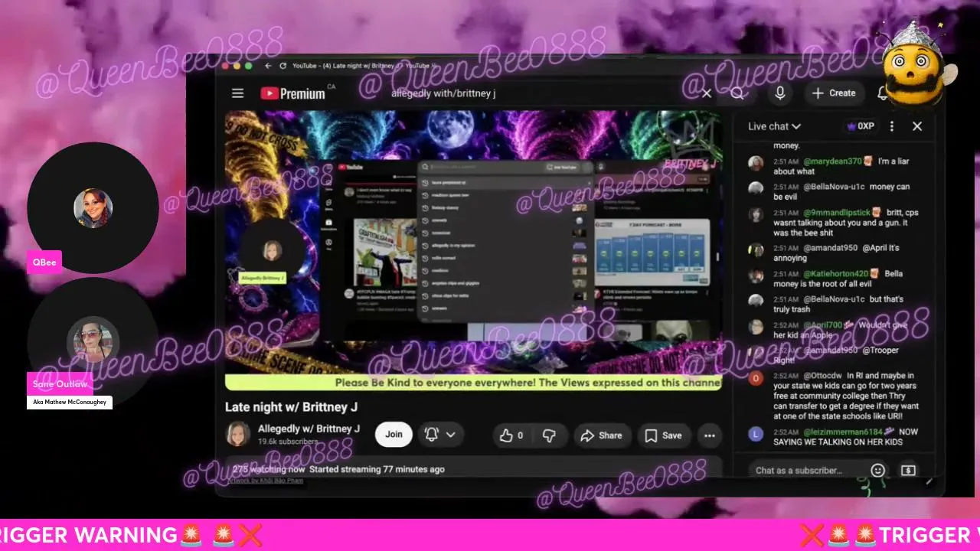Join the Allegedly w/ Brittney J channel

click(x=394, y=435)
